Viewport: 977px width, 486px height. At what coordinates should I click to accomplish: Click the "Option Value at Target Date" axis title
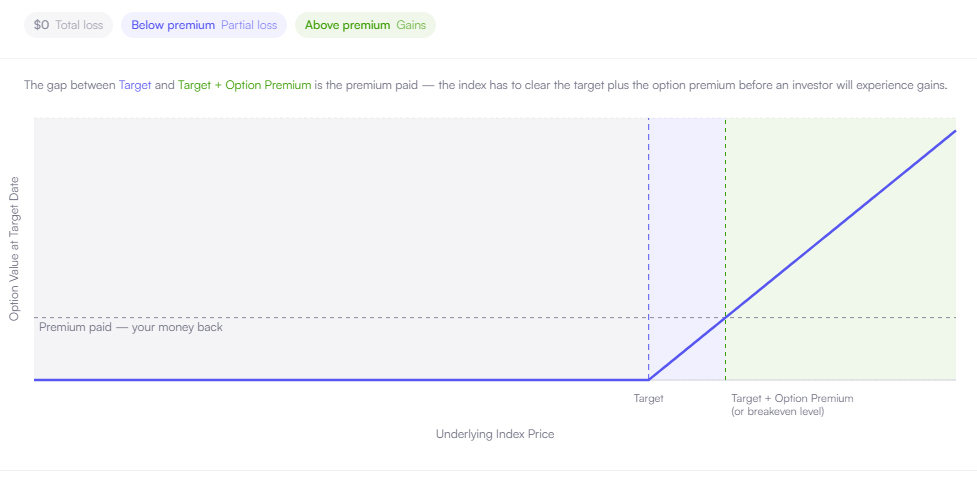[x=14, y=249]
